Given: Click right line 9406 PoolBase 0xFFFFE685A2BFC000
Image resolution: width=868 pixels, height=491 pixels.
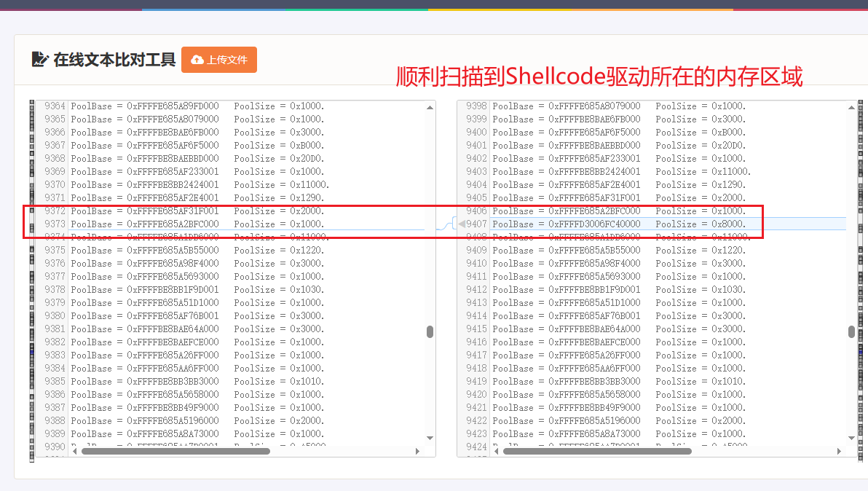Looking at the screenshot, I should tap(567, 211).
